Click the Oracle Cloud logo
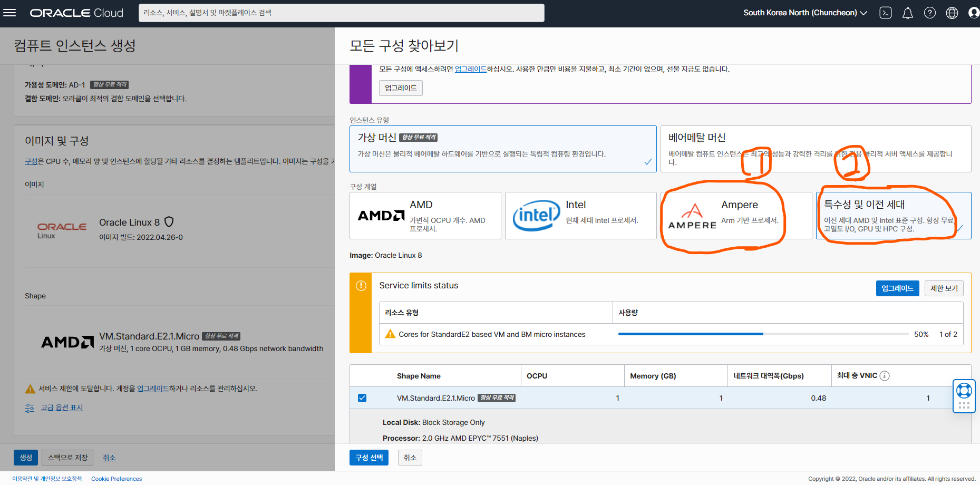 click(x=76, y=13)
